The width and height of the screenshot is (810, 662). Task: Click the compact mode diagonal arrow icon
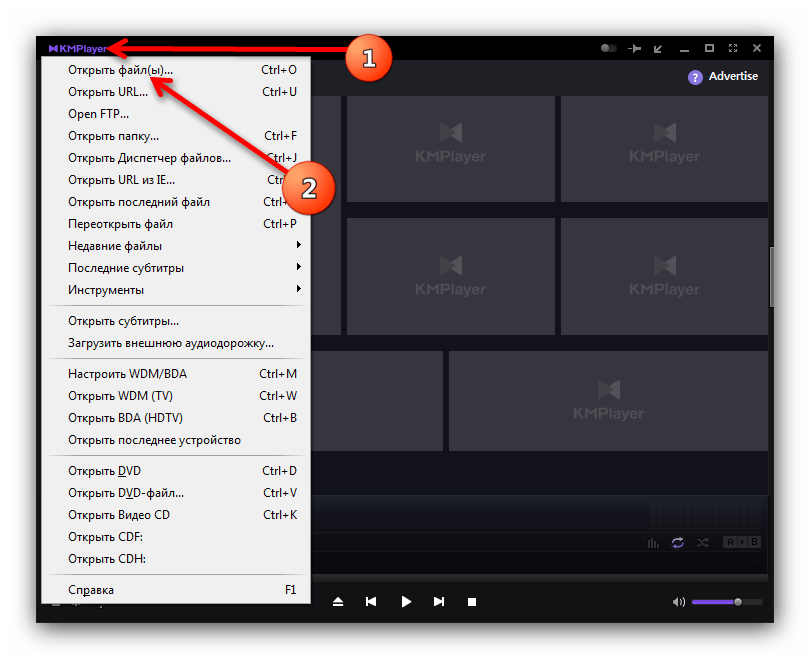point(658,49)
